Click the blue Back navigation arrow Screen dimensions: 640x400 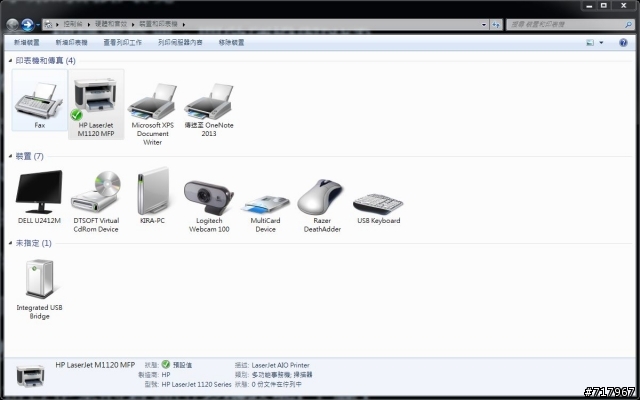27,25
